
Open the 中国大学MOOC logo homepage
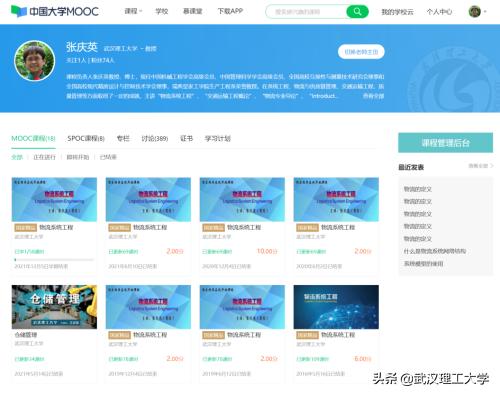(x=55, y=12)
